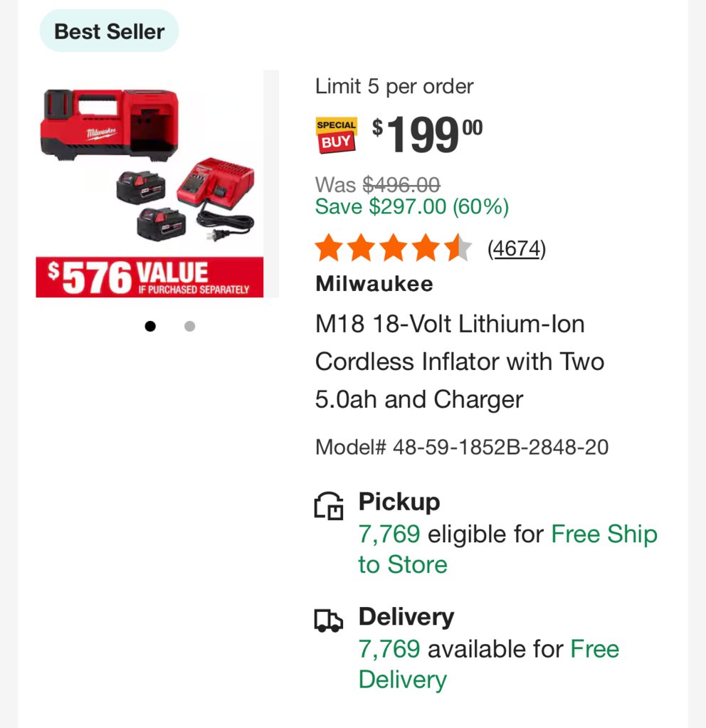Click the Special Buy badge icon
Image resolution: width=706 pixels, height=728 pixels.
[x=337, y=135]
